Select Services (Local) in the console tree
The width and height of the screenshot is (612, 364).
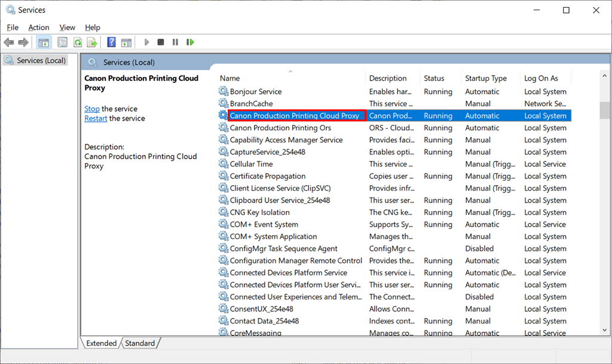coord(41,60)
